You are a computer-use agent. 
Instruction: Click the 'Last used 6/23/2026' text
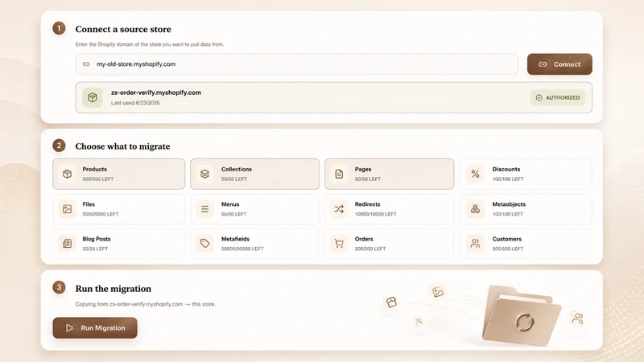pyautogui.click(x=135, y=103)
